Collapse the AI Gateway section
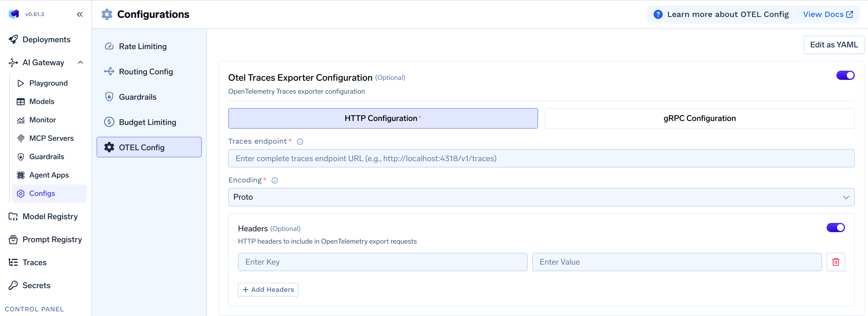868x316 pixels. tap(80, 62)
